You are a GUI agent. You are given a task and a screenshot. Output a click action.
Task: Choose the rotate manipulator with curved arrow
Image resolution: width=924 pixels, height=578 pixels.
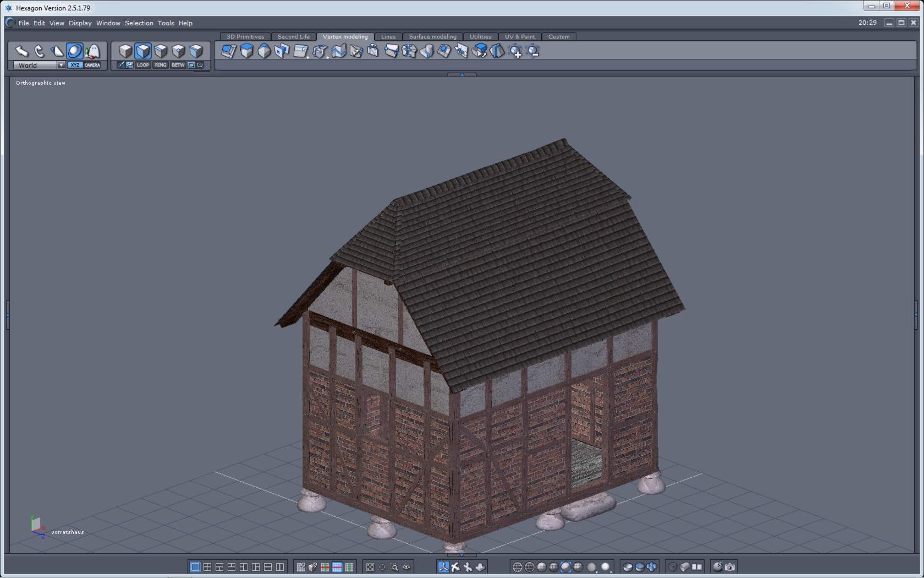pyautogui.click(x=39, y=51)
